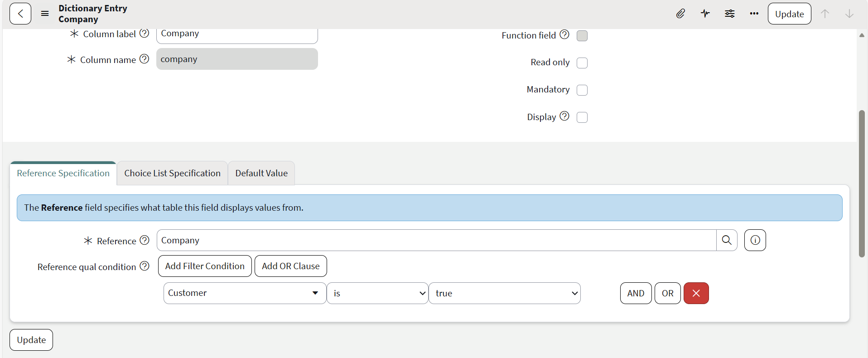
Task: Expand the 'is' operator dropdown
Action: pyautogui.click(x=377, y=293)
